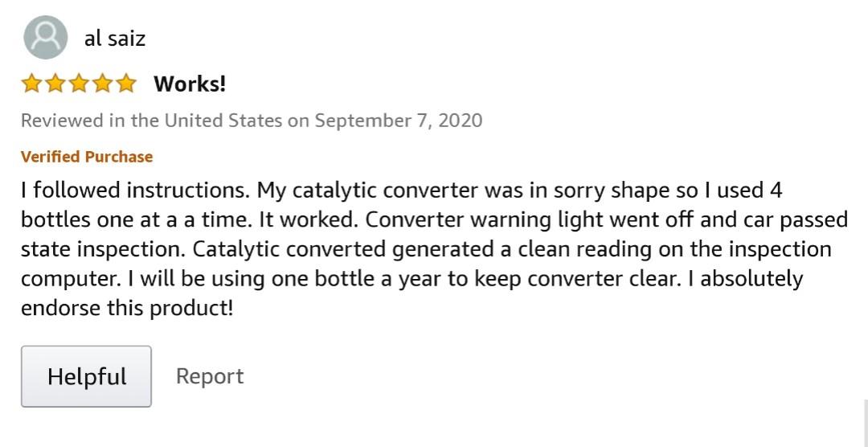
Task: Click the September 7, 2020 review date
Action: point(399,121)
